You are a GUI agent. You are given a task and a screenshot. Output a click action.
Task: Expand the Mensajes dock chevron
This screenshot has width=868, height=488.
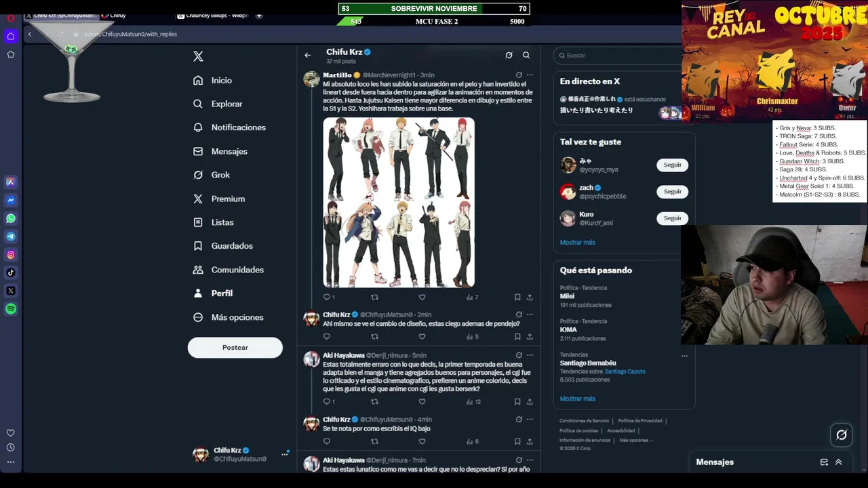[x=839, y=462]
